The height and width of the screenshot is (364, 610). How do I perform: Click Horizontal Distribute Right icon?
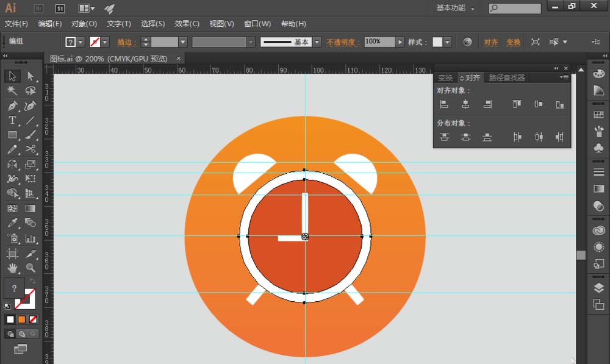(560, 137)
